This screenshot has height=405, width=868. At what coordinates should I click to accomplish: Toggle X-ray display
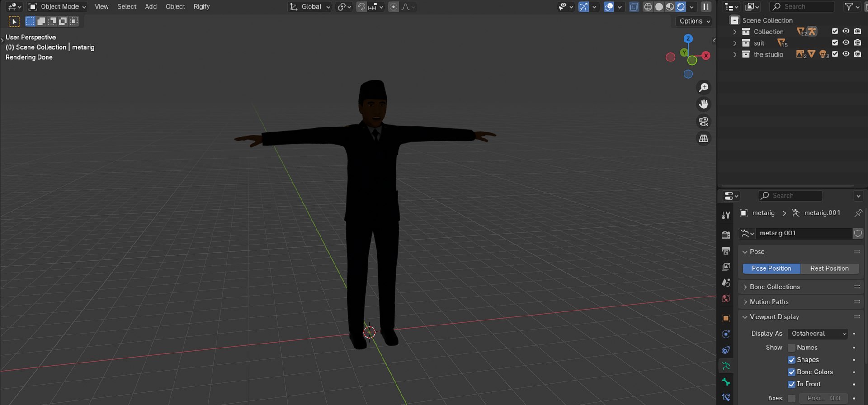(634, 6)
